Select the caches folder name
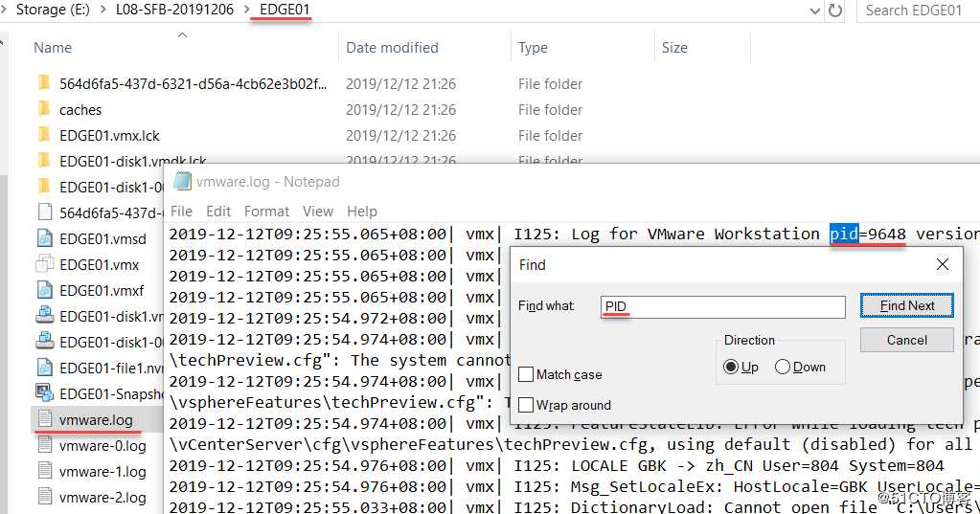Viewport: 980px width, 514px height. click(80, 110)
